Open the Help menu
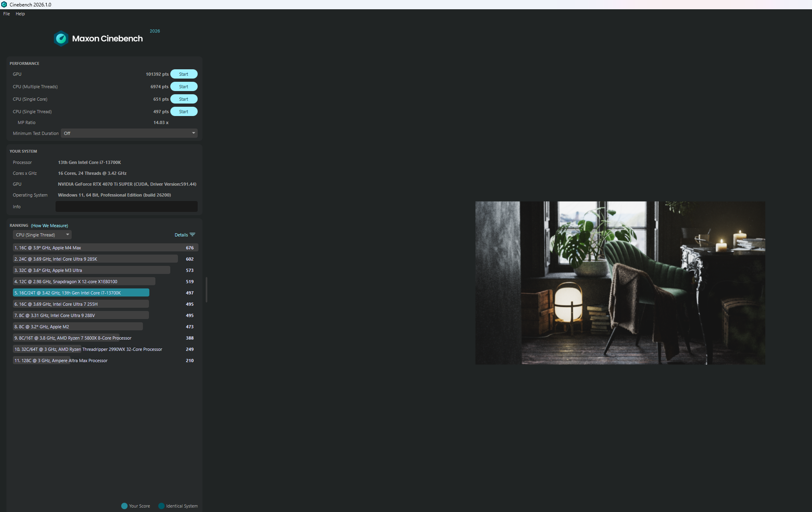 [x=20, y=14]
